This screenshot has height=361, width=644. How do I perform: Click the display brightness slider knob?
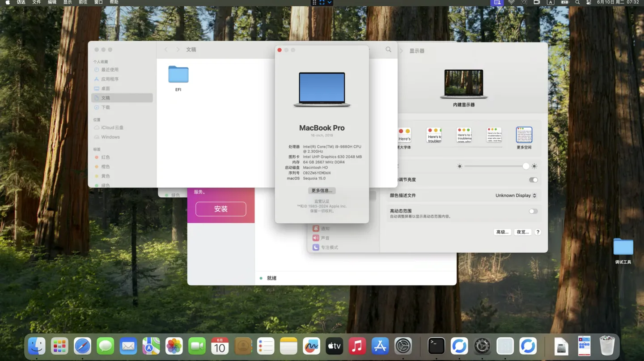click(526, 166)
